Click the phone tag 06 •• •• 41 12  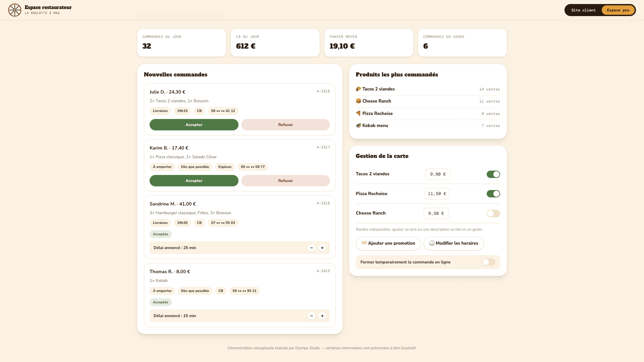tap(223, 111)
